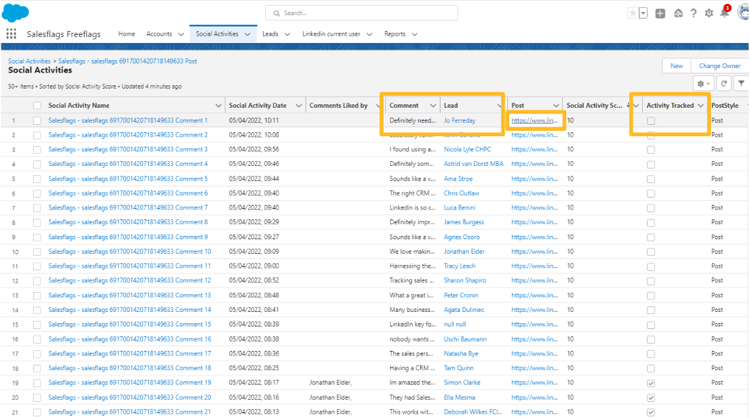750x417 pixels.
Task: Open the Linkedin current user tab
Action: click(331, 34)
